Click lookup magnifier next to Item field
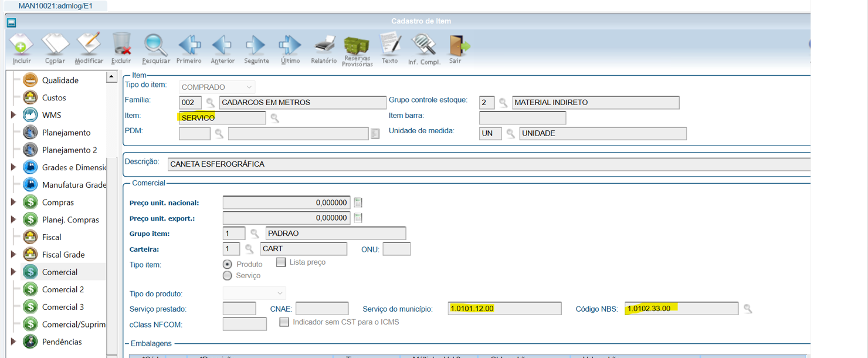Screen dimensions: 868x358 point(274,118)
